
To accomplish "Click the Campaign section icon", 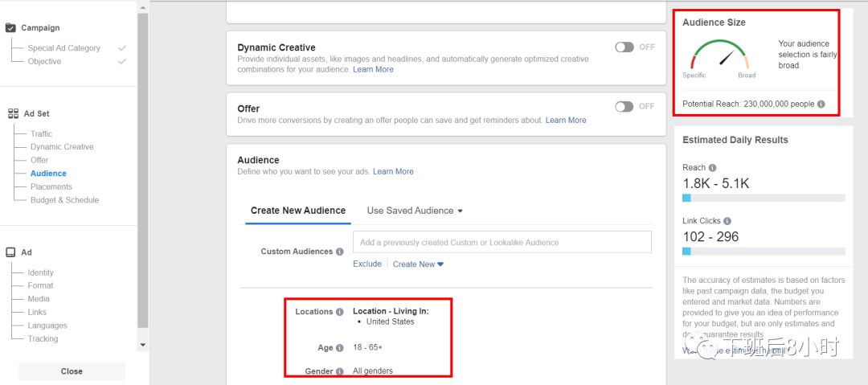I will (x=10, y=27).
